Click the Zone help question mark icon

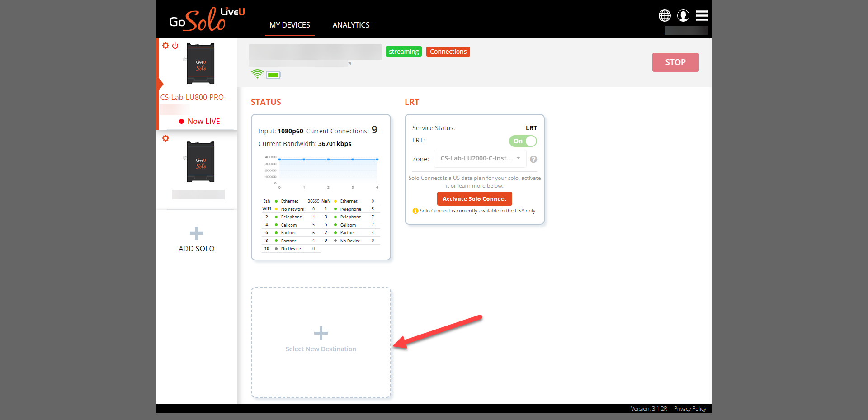[x=533, y=159]
